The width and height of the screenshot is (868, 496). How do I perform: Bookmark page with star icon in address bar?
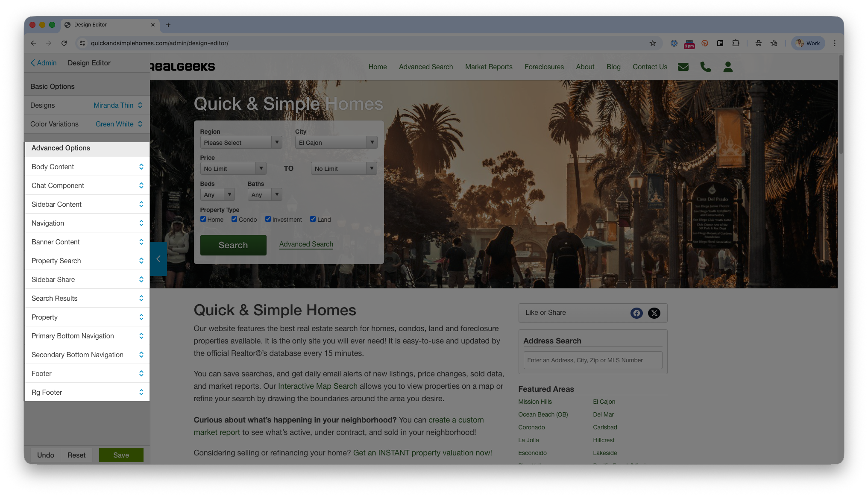point(652,43)
